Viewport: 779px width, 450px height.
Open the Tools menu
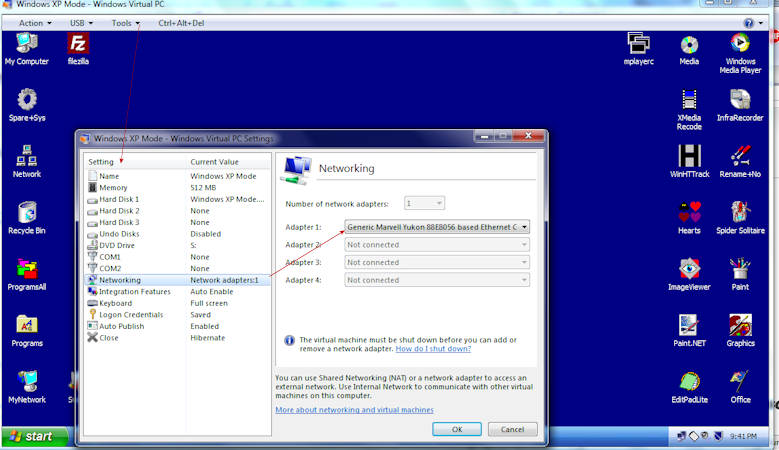125,23
